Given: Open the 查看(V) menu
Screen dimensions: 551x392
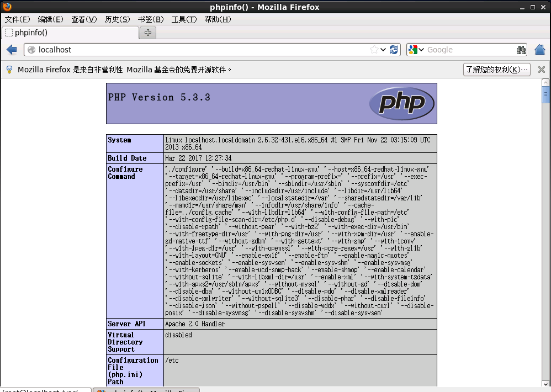Looking at the screenshot, I should click(x=84, y=19).
